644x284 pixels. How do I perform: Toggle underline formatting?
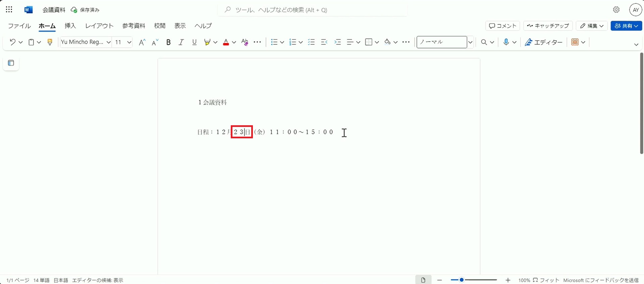(x=194, y=42)
